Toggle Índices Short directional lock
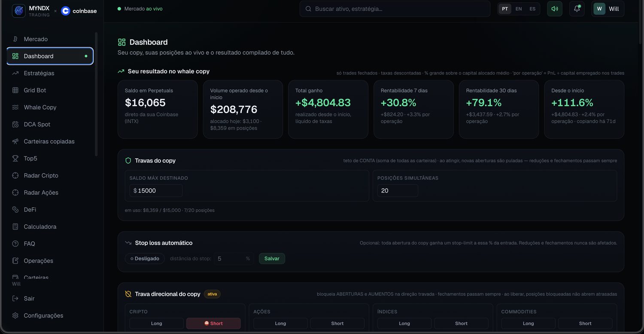Screen dimensions: 644x334 [461, 323]
